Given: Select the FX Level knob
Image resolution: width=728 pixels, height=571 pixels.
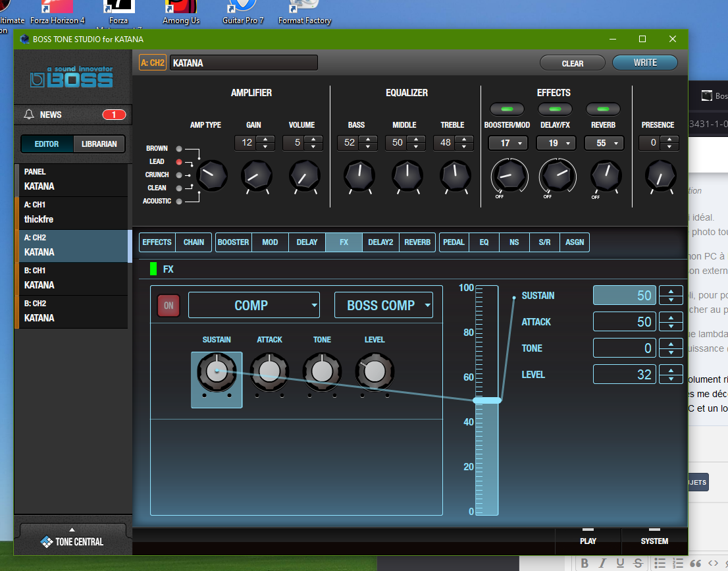Looking at the screenshot, I should (375, 371).
